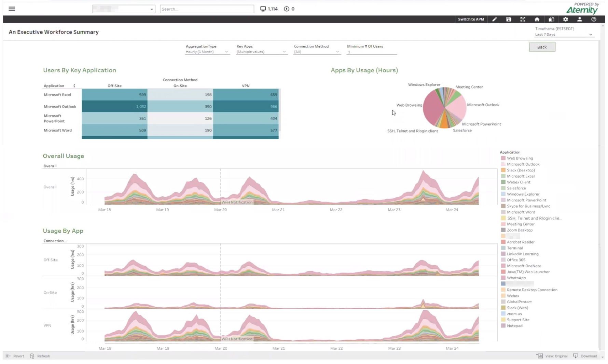Click the monitor devices icon showing 1,114
This screenshot has width=608, height=364.
pyautogui.click(x=263, y=9)
